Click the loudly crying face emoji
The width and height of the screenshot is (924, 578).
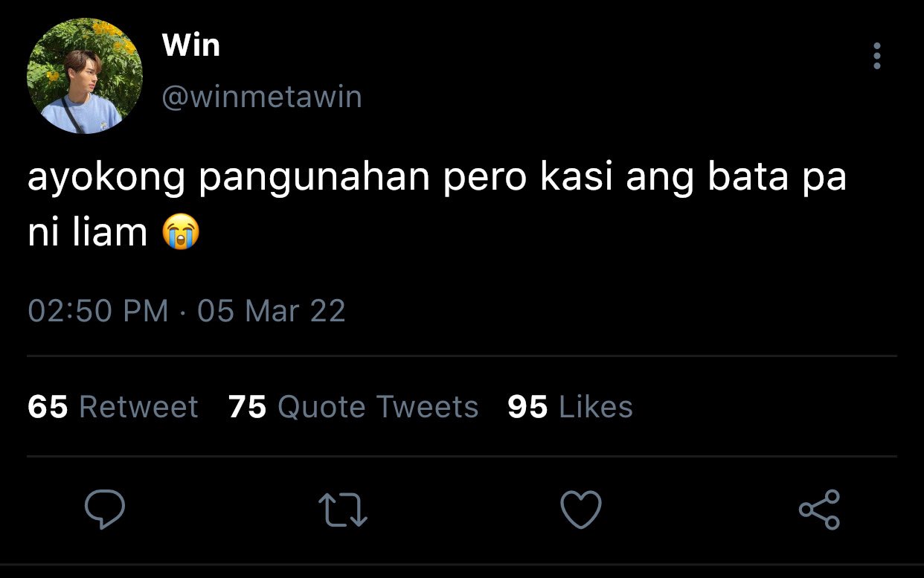point(182,233)
